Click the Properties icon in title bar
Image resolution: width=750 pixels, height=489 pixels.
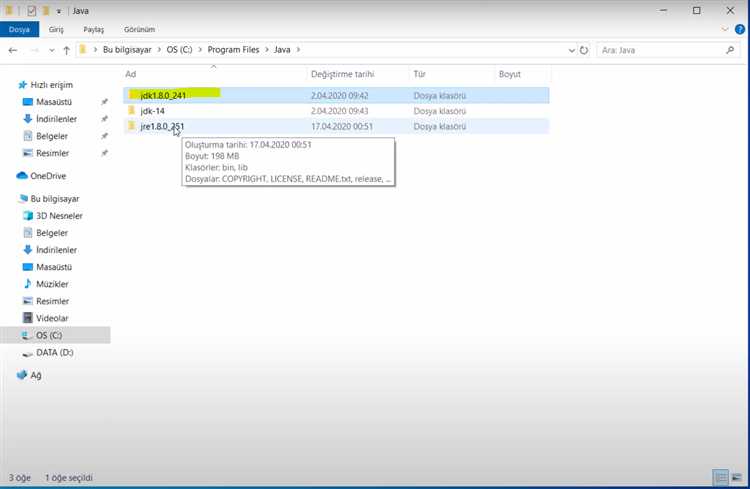click(30, 10)
